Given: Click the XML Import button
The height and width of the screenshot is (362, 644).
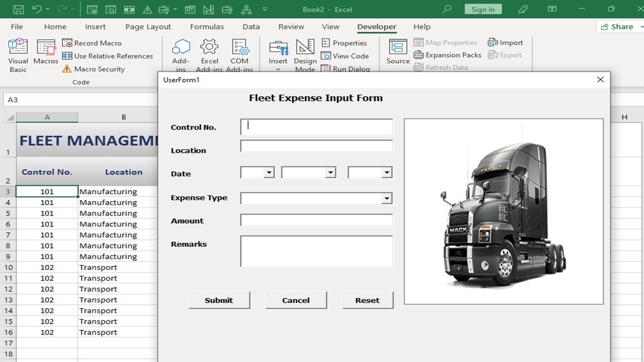Looking at the screenshot, I should pyautogui.click(x=506, y=43).
